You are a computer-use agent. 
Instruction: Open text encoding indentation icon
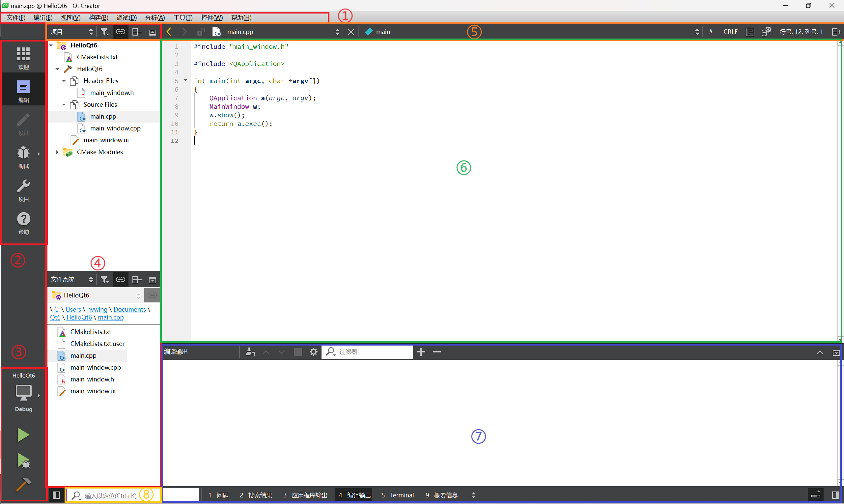750,32
